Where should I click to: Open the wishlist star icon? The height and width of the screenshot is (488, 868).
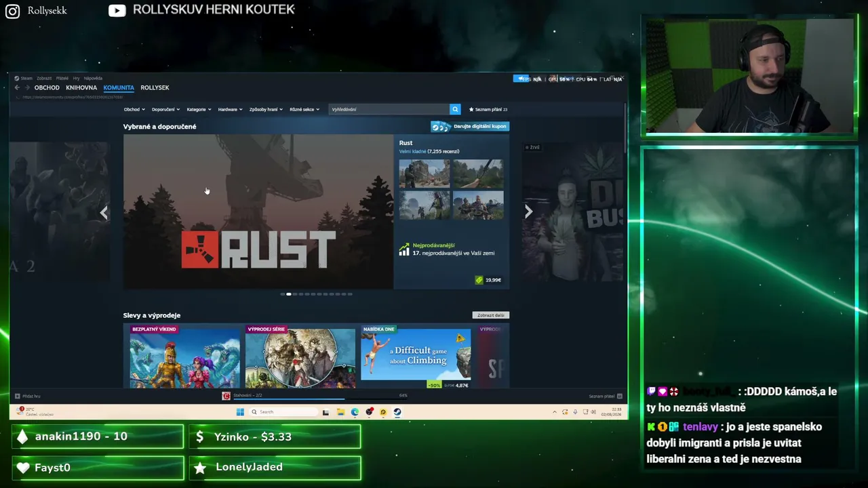[471, 109]
